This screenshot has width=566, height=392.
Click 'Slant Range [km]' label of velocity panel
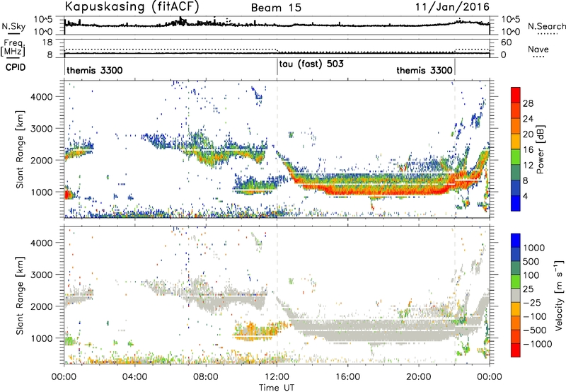click(x=20, y=296)
